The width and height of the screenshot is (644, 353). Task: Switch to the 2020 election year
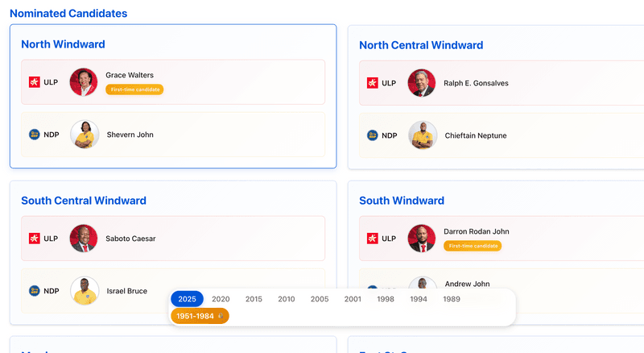click(x=221, y=299)
